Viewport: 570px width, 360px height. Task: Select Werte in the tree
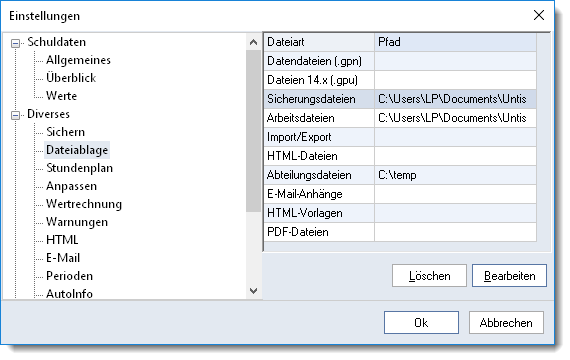61,96
